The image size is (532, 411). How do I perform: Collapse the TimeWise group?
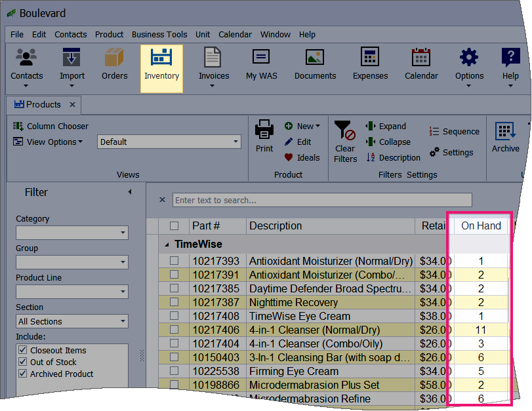[167, 245]
